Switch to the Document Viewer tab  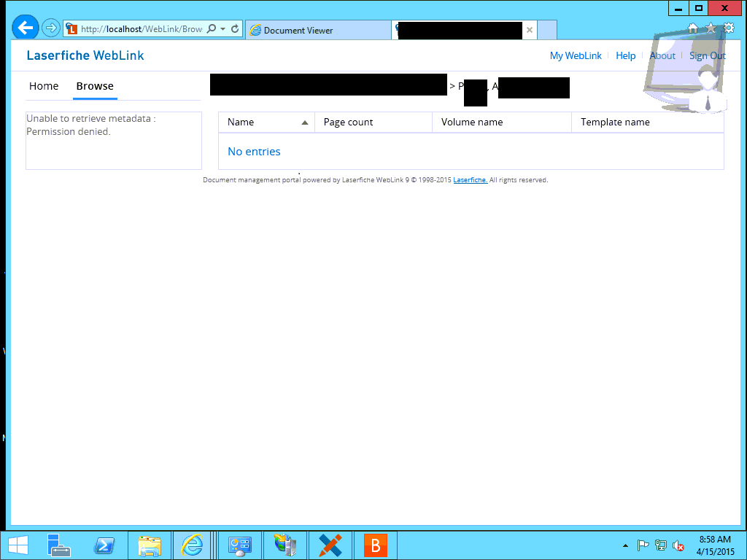(318, 30)
